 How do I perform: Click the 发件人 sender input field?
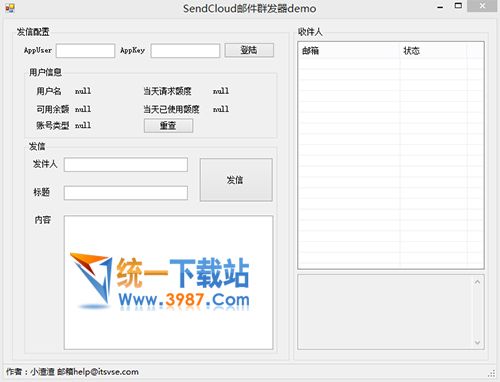tap(126, 165)
